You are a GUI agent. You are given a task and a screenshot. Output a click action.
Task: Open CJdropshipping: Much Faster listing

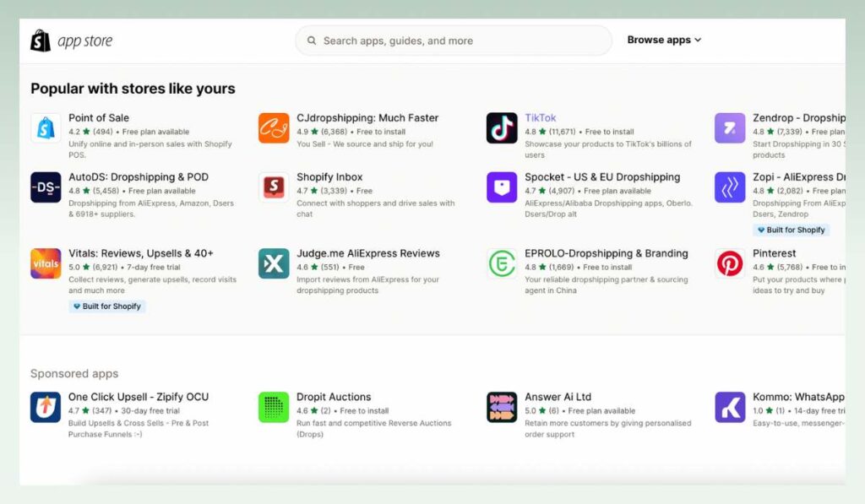pos(367,117)
